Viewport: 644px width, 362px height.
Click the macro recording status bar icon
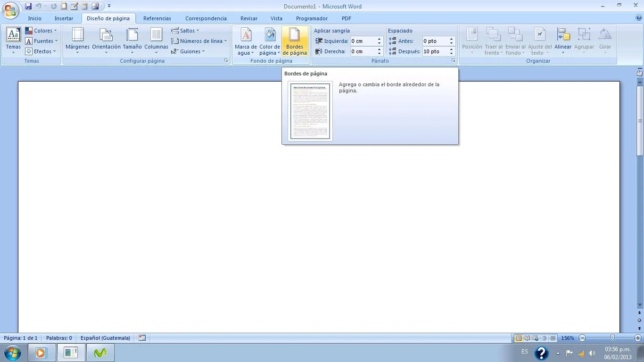pyautogui.click(x=142, y=338)
